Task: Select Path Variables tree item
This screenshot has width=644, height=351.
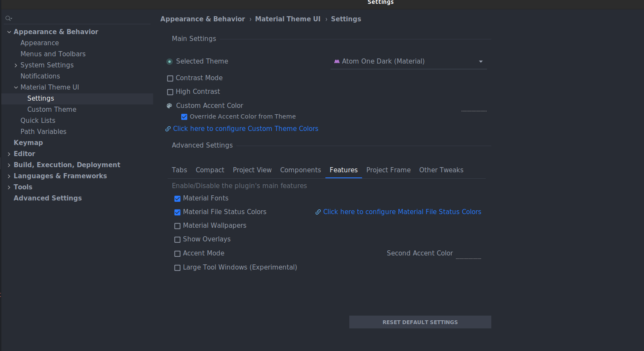Action: coord(44,131)
